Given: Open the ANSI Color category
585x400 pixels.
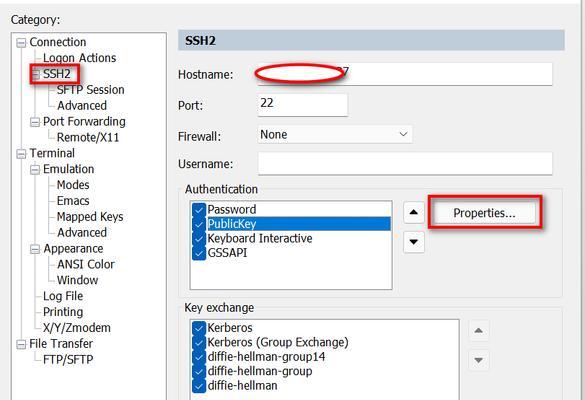Looking at the screenshot, I should (85, 265).
